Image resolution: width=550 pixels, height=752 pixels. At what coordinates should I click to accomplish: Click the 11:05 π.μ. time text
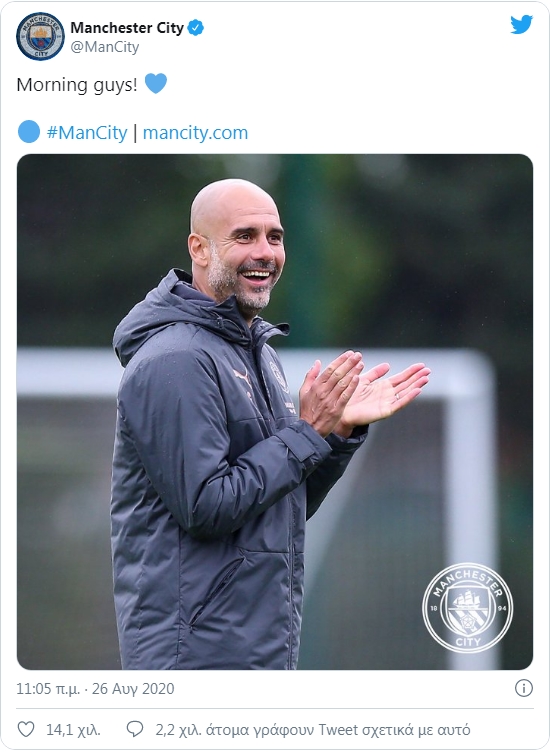tap(48, 689)
